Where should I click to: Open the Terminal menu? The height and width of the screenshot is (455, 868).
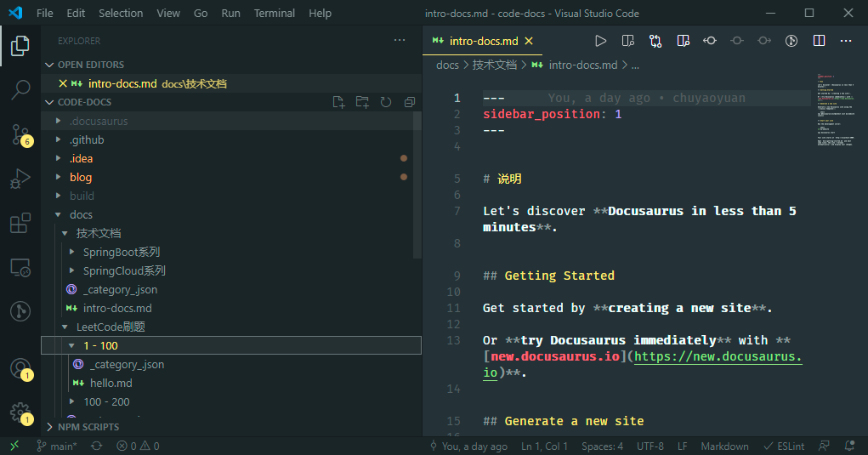[x=275, y=14]
